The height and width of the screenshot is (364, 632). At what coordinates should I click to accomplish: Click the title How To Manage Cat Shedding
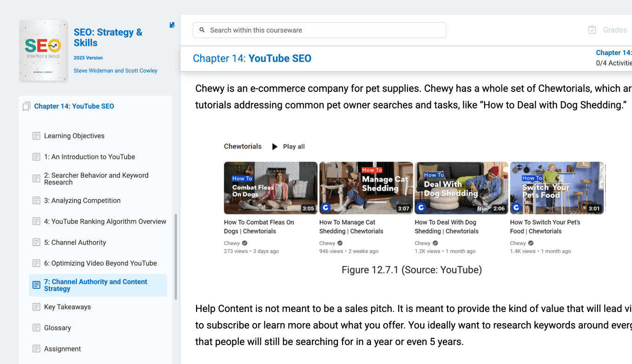click(x=351, y=227)
